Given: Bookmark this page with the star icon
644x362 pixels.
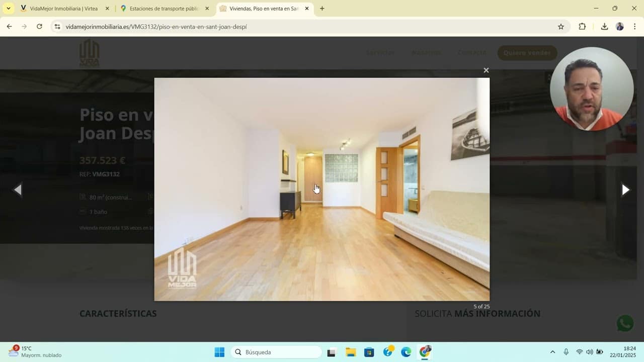Looking at the screenshot, I should pos(561,27).
